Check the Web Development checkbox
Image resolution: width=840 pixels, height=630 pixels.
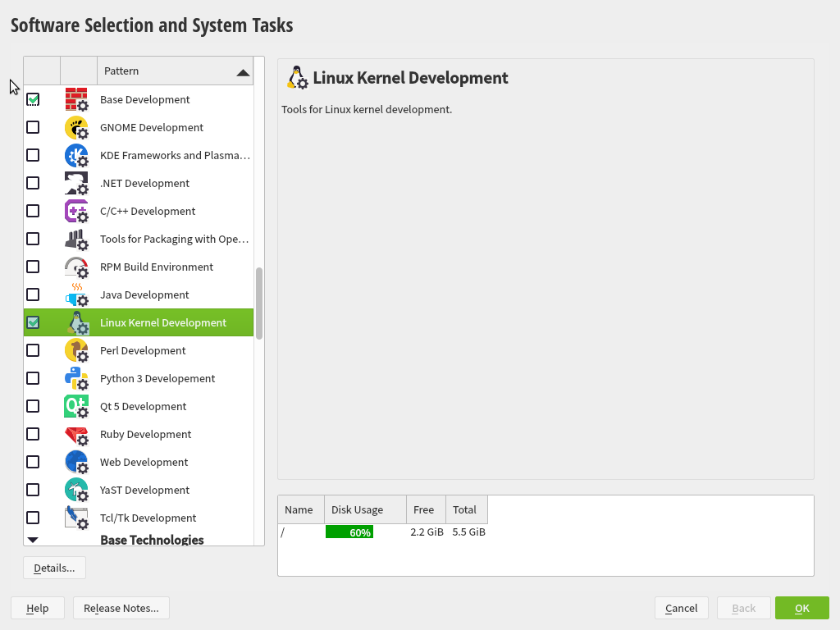(x=33, y=462)
